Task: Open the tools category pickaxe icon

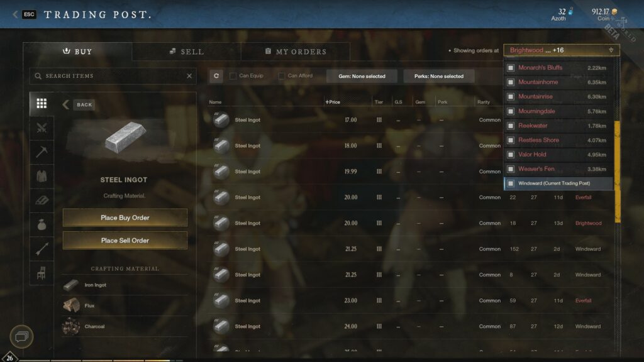Action: point(42,152)
